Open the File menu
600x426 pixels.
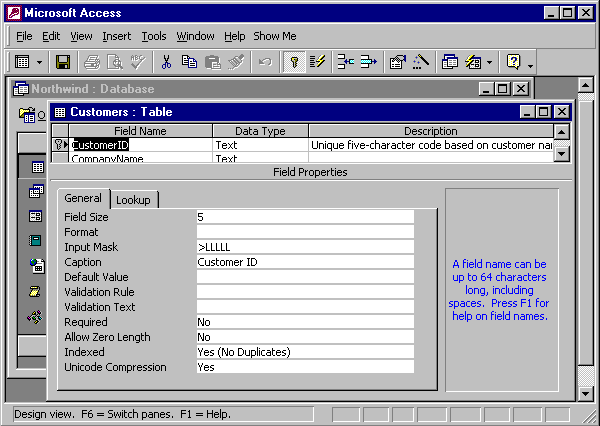pyautogui.click(x=24, y=36)
